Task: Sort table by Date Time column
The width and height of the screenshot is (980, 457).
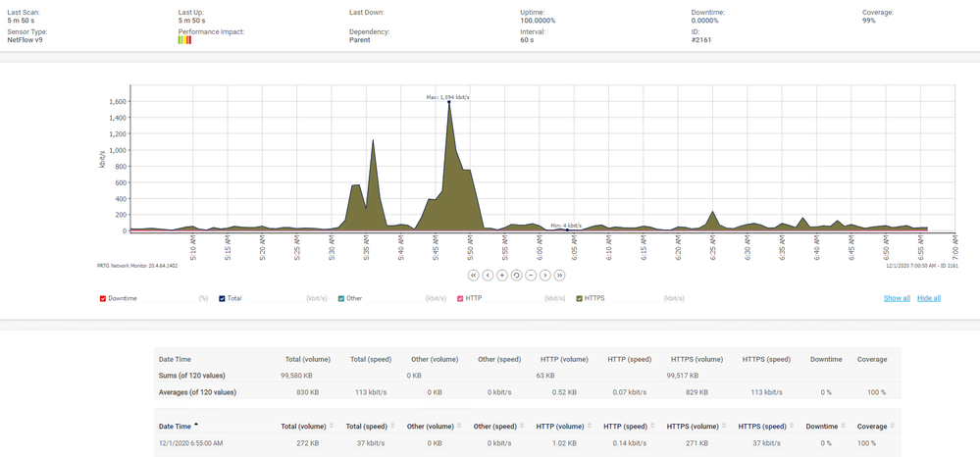Action: [176, 427]
